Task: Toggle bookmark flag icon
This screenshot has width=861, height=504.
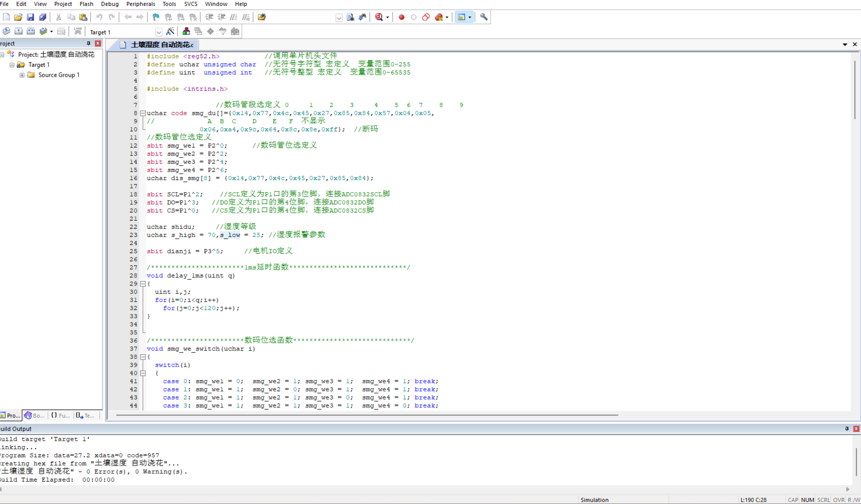Action: [156, 17]
